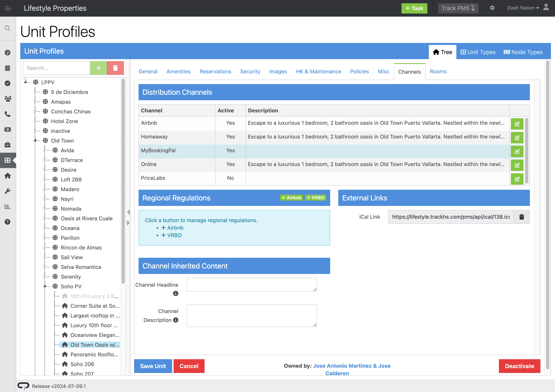This screenshot has height=392, width=555.
Task: Open the Images tab
Action: 278,71
